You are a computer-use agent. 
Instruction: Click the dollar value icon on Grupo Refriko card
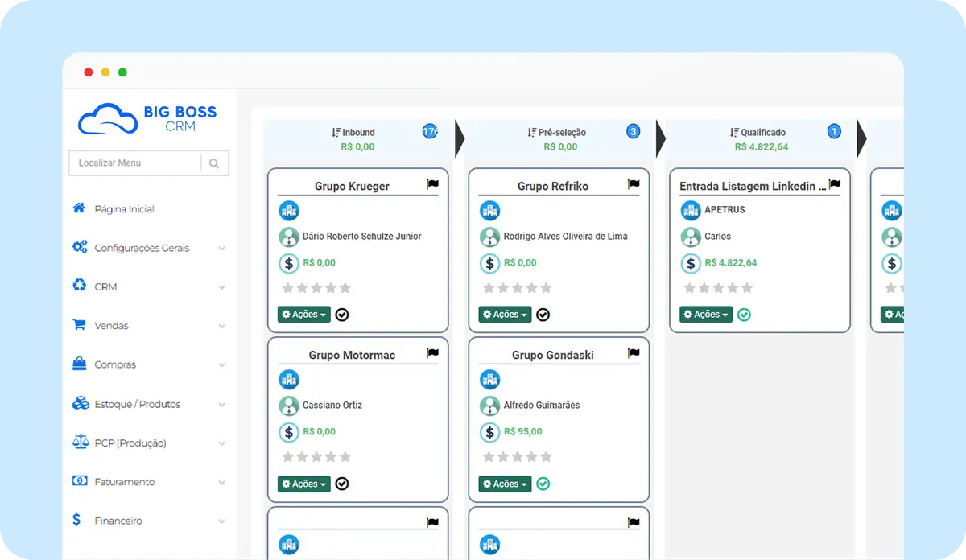coord(490,262)
